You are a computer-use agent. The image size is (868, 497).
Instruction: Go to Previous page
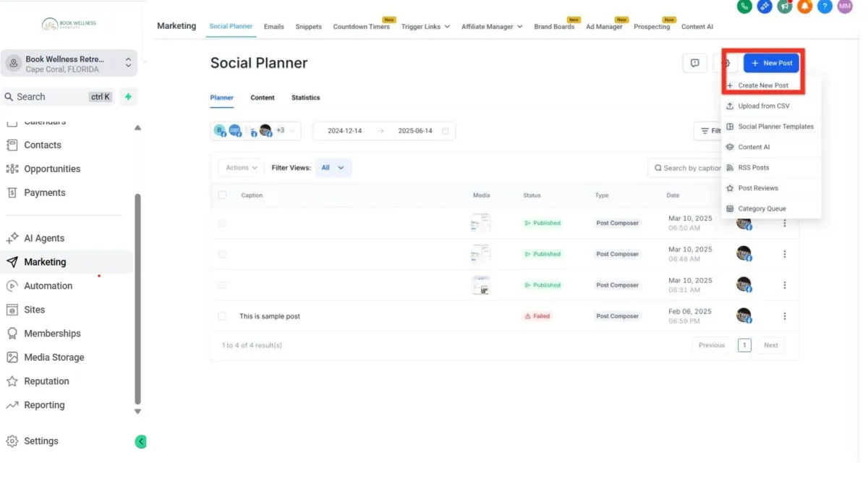(712, 345)
